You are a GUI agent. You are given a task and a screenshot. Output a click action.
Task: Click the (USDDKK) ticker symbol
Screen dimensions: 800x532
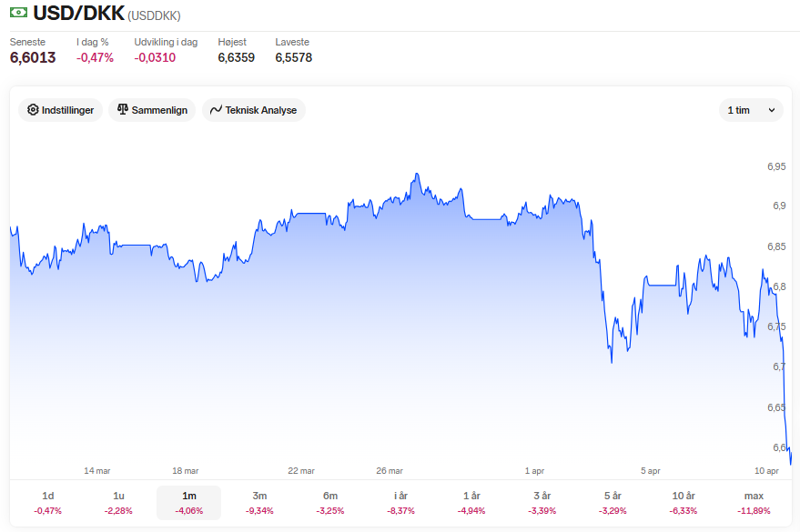click(154, 15)
